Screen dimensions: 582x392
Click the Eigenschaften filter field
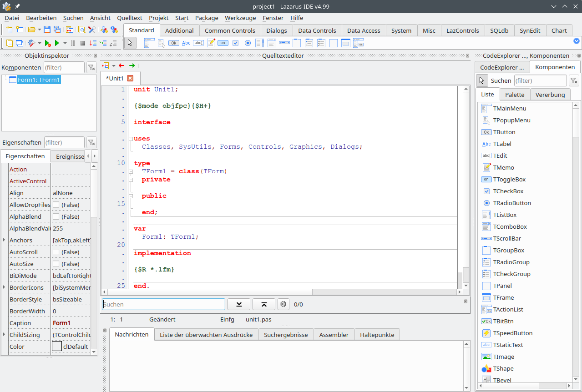point(64,143)
